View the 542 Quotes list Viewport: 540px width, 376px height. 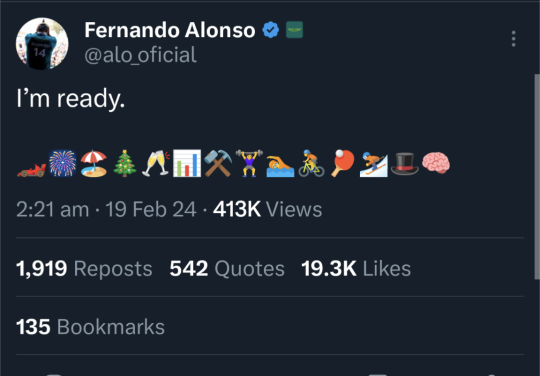tap(227, 269)
